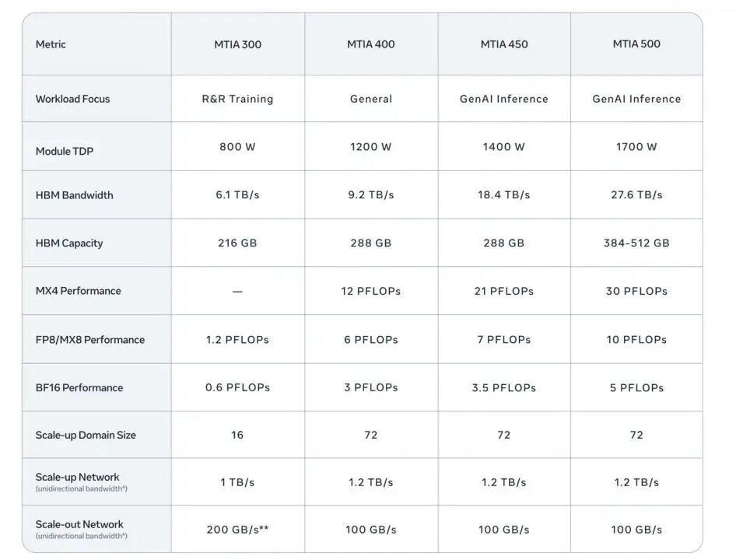Click the Workload Focus row label
The height and width of the screenshot is (560, 736).
coord(72,99)
